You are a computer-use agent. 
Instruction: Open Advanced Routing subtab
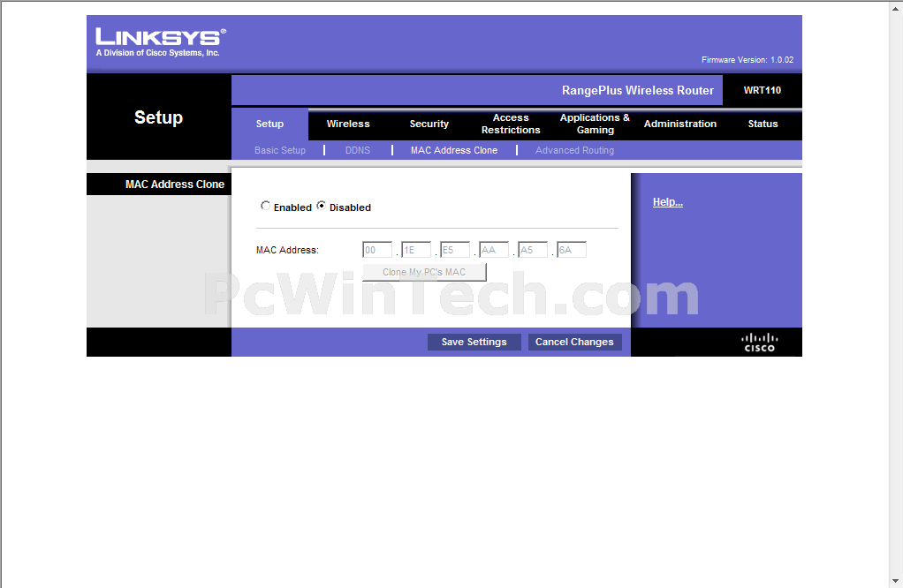[574, 150]
